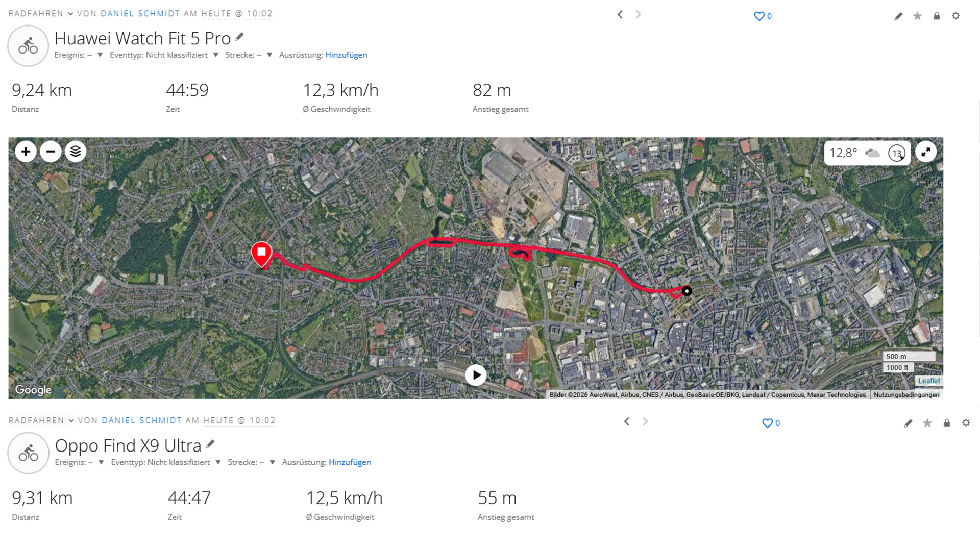The height and width of the screenshot is (551, 980).
Task: Open Daniel Schmidt profile link at top
Action: pyautogui.click(x=140, y=14)
